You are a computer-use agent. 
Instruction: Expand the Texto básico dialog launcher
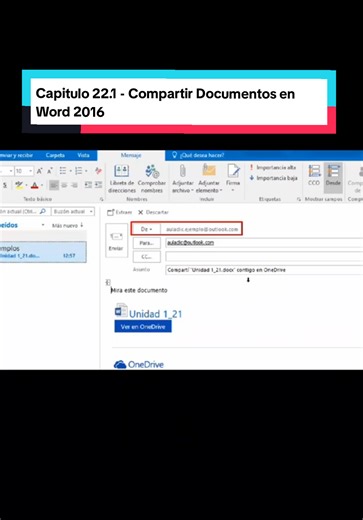[x=102, y=199]
